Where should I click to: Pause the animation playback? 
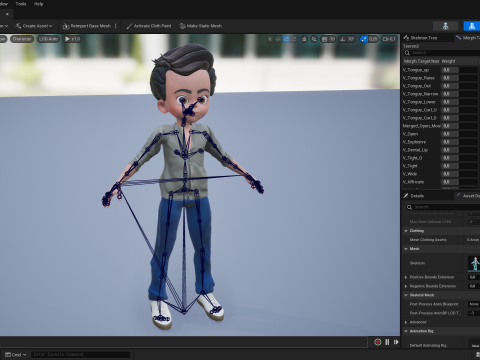(x=387, y=342)
